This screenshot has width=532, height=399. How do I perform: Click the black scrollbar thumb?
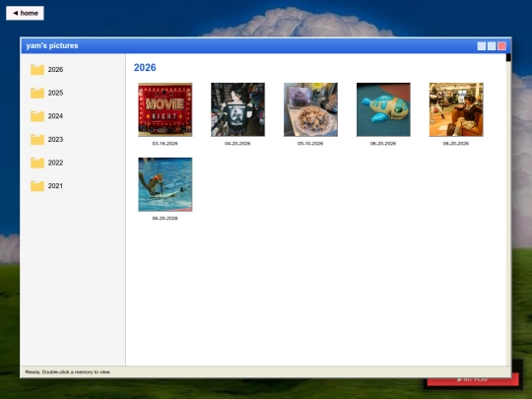[x=508, y=57]
